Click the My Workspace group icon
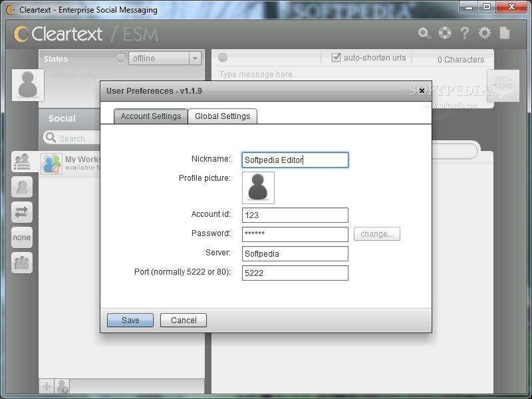The image size is (532, 399). pos(52,164)
